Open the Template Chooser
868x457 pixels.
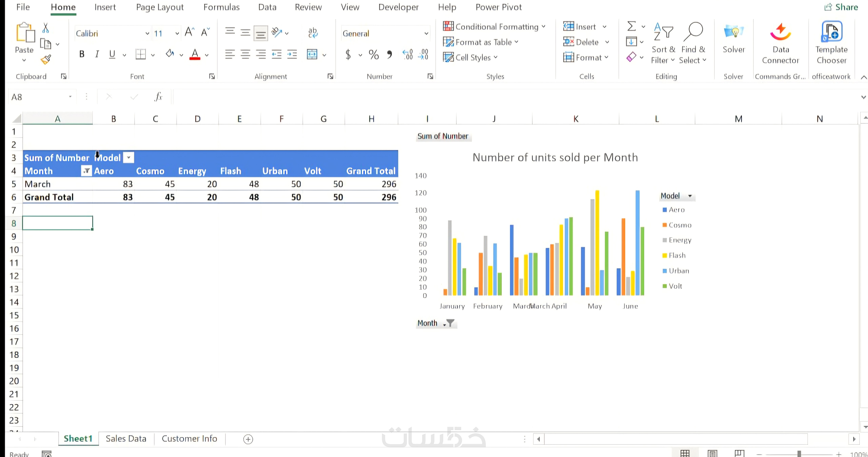click(x=831, y=43)
